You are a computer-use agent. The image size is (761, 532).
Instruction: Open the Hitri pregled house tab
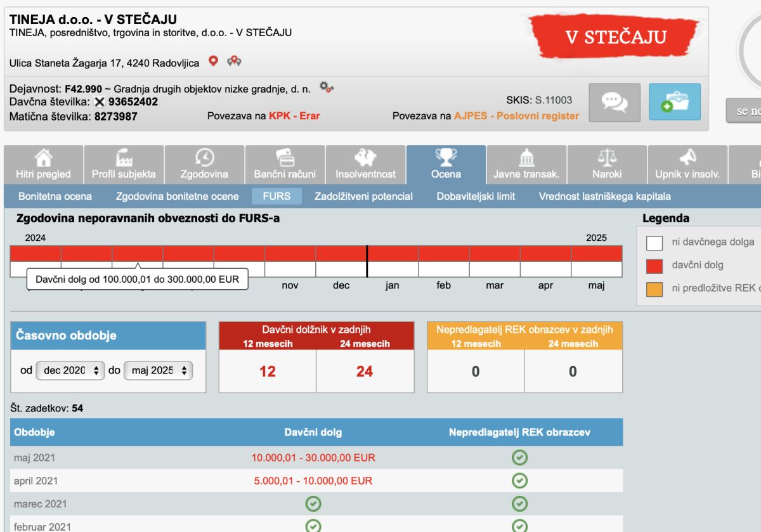click(x=43, y=165)
